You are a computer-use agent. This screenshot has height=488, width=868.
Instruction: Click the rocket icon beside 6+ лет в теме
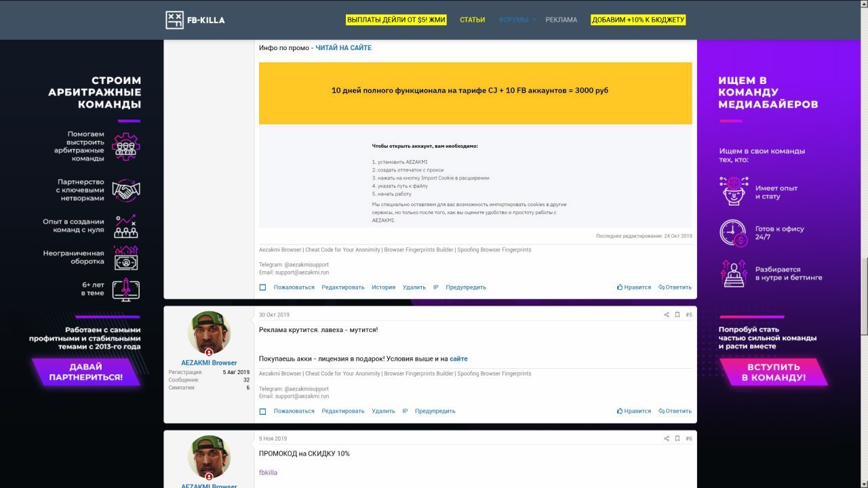click(x=126, y=289)
